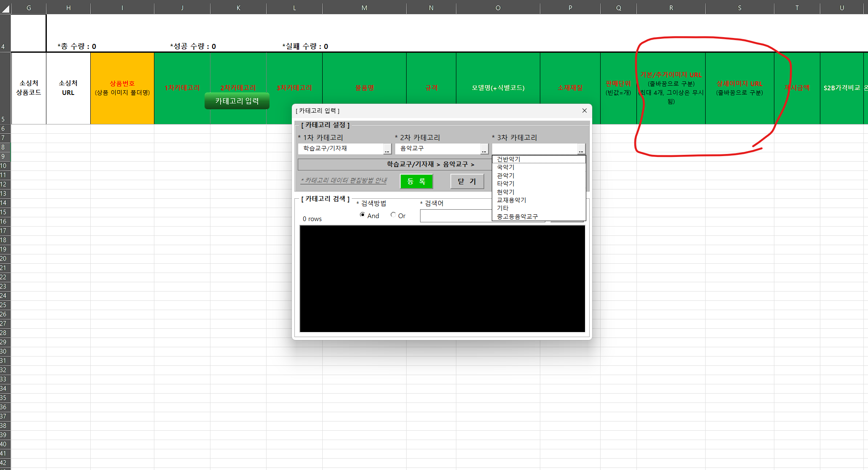Choose 건반악기 from the dropdown list

tap(508, 159)
